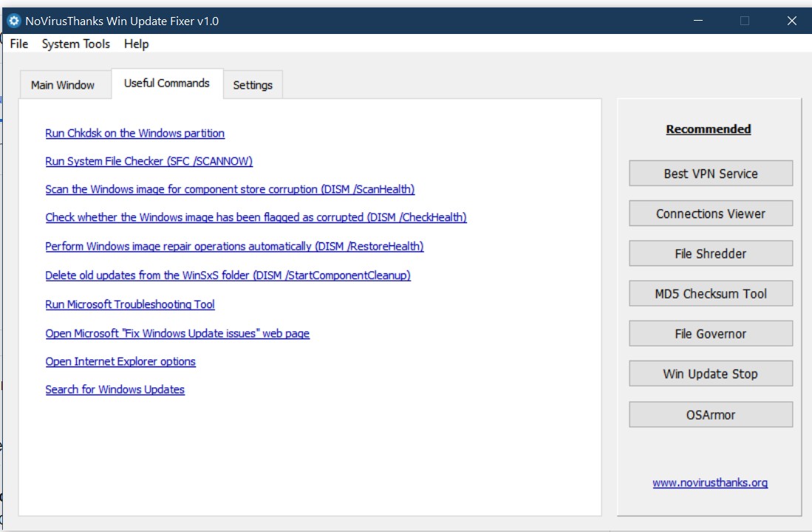
Task: Select the Useful Commands tab
Action: (x=167, y=83)
